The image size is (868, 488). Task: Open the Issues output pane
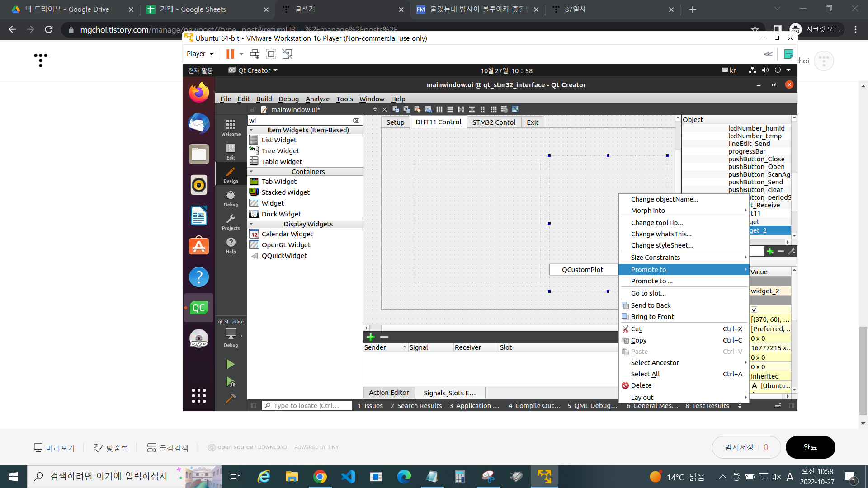tap(370, 406)
